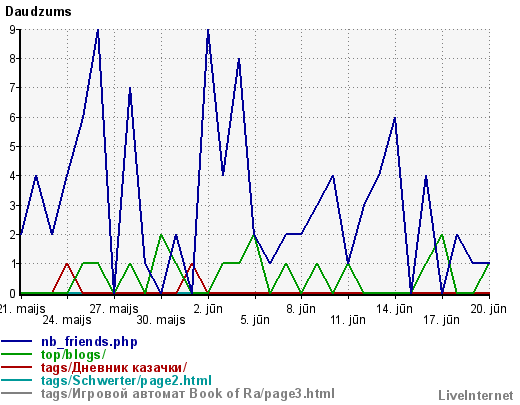This screenshot has width=520, height=405.
Task: Click the 20. jūn axis label
Action: coord(489,309)
